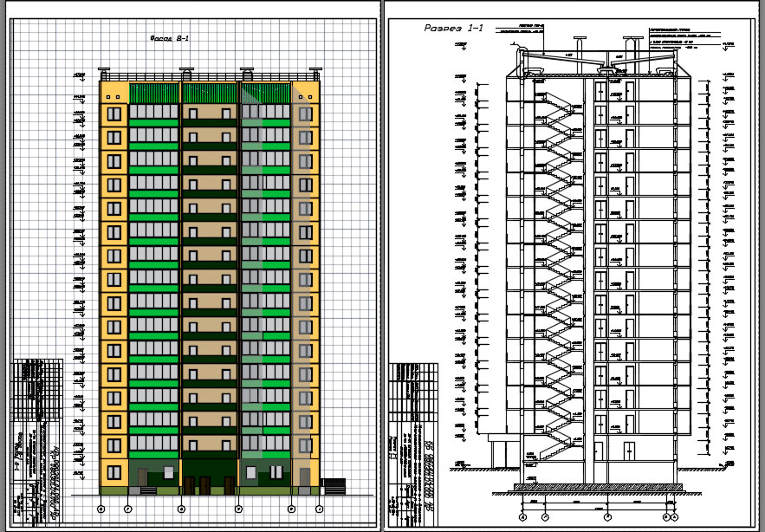
Task: Select the leftmost axis bubble under the section
Action: [x=522, y=516]
